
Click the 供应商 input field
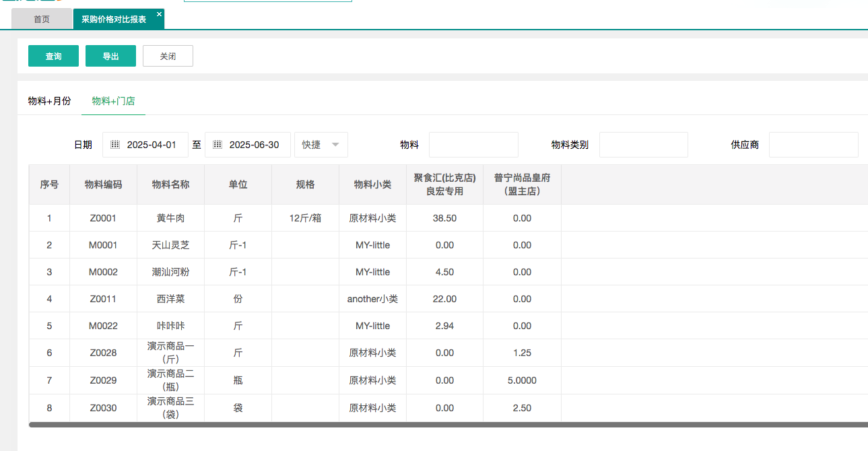coord(813,145)
